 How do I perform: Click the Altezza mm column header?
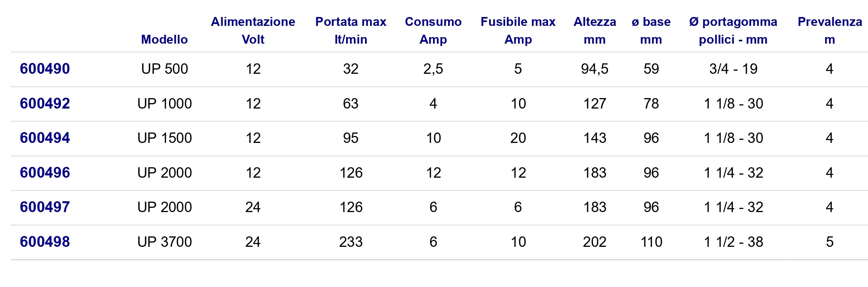pyautogui.click(x=595, y=31)
